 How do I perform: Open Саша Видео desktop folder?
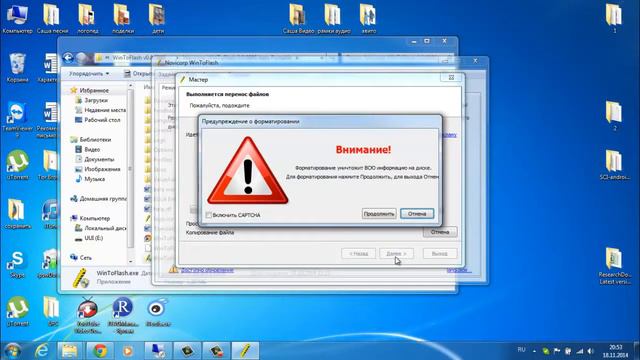coord(298,18)
